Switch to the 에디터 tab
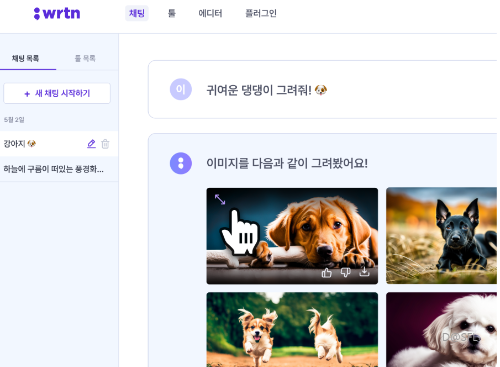 pos(210,13)
